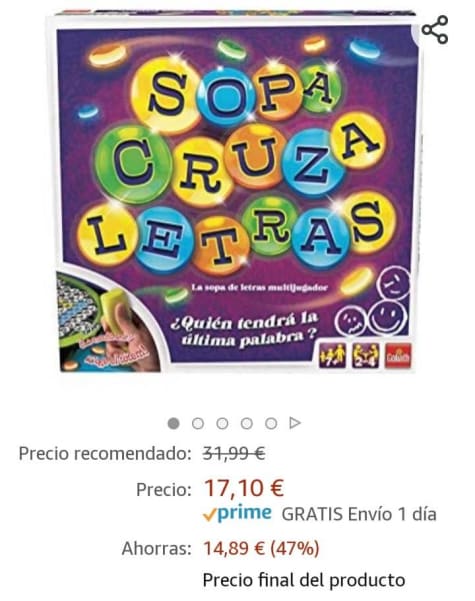Click the Precio recomendado label
475x601 pixels.
(105, 454)
